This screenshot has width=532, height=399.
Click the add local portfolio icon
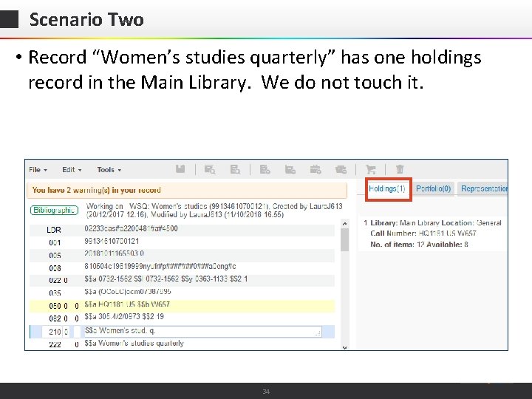(x=316, y=169)
